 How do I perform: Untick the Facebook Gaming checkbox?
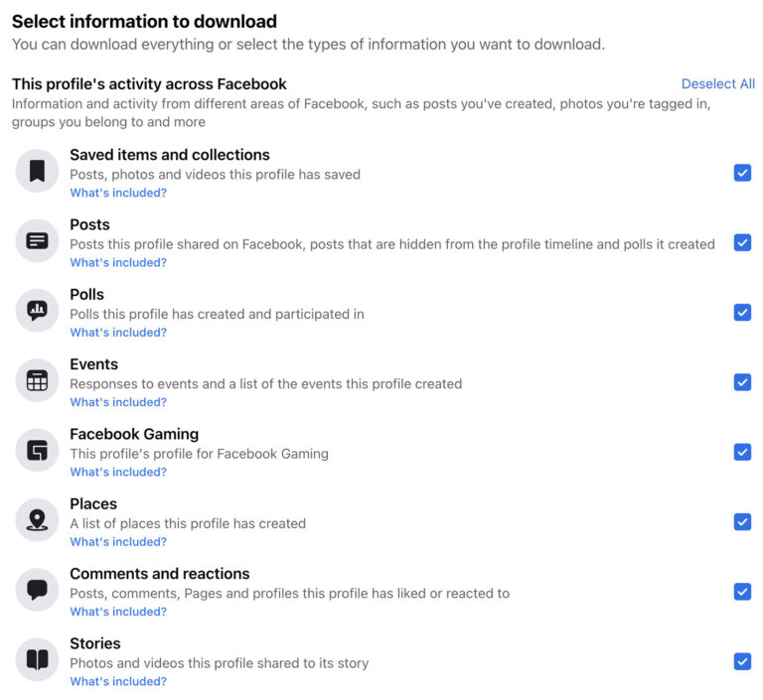click(742, 453)
